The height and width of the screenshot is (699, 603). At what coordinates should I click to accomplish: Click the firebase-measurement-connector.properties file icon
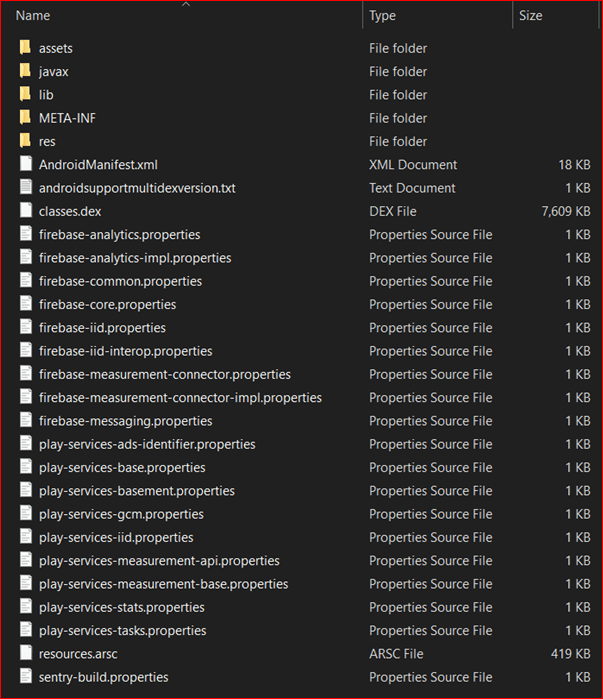point(26,373)
